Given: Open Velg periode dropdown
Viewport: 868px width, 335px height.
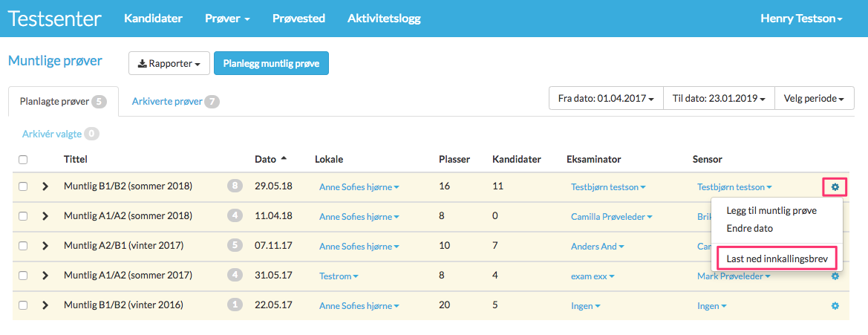Looking at the screenshot, I should click(x=815, y=99).
